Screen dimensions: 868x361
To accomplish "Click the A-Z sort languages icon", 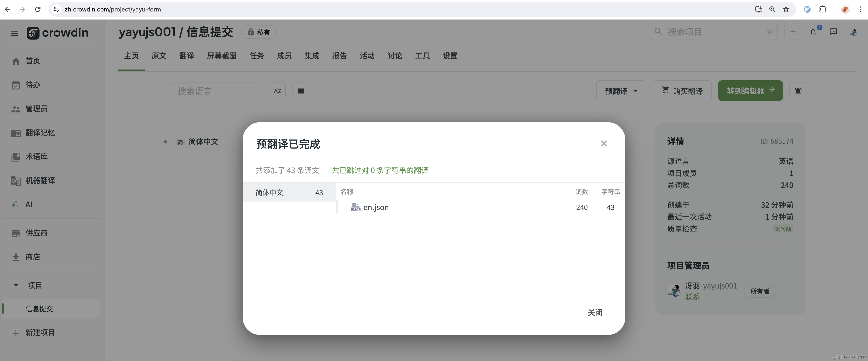I will coord(277,91).
